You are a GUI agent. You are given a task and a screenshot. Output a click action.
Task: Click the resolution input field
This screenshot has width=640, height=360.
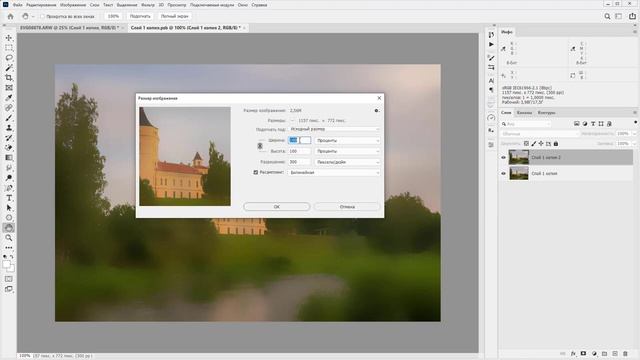299,162
